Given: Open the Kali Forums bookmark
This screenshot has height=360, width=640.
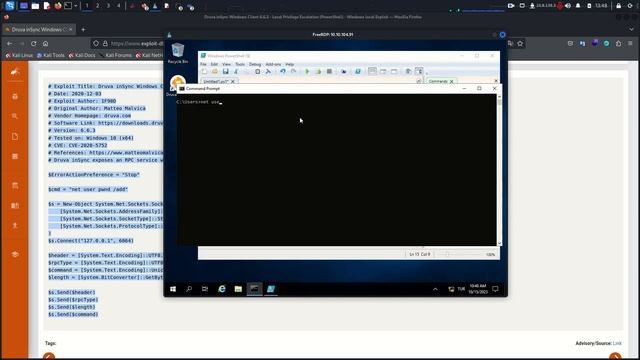Looking at the screenshot, I should click(116, 55).
